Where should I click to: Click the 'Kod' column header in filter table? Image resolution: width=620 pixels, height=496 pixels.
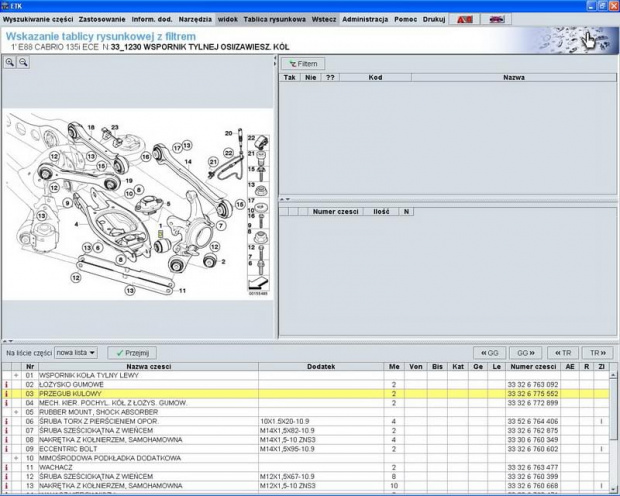coord(375,78)
